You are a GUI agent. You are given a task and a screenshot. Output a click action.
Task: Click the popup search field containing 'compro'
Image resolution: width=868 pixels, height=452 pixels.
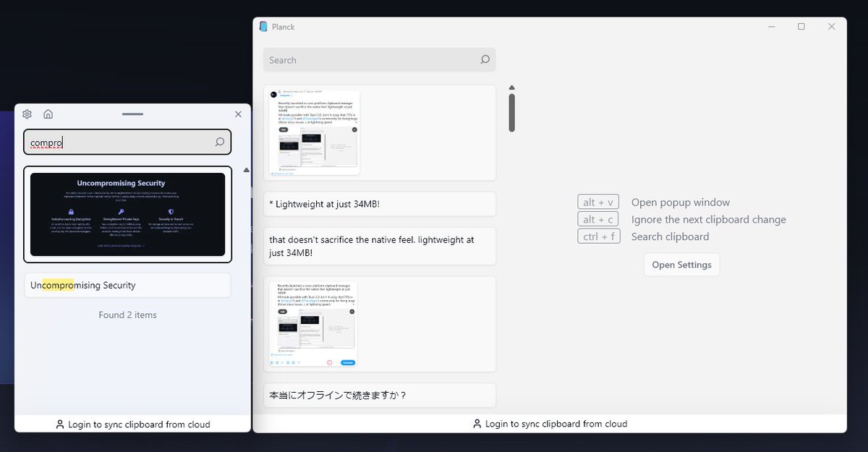pyautogui.click(x=127, y=142)
